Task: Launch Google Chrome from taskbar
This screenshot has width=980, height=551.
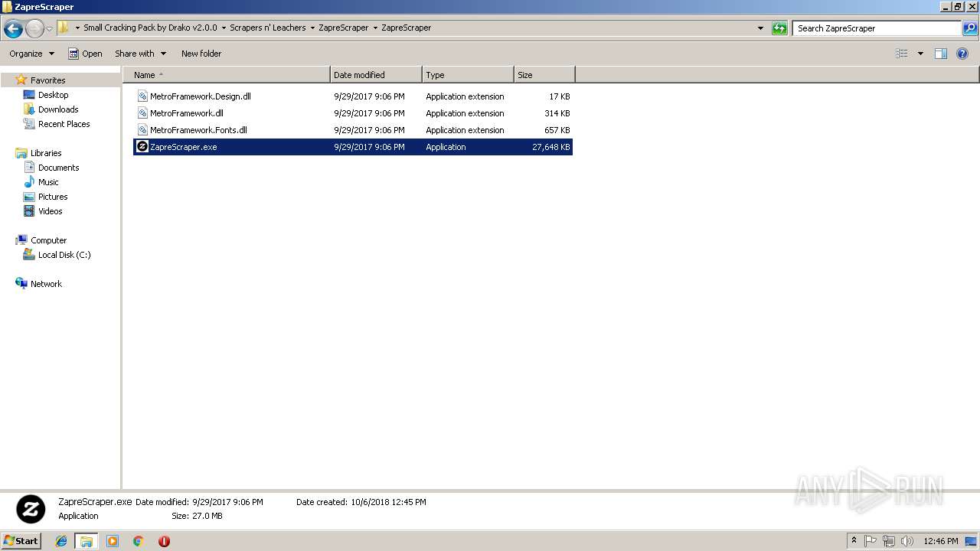Action: coord(139,541)
